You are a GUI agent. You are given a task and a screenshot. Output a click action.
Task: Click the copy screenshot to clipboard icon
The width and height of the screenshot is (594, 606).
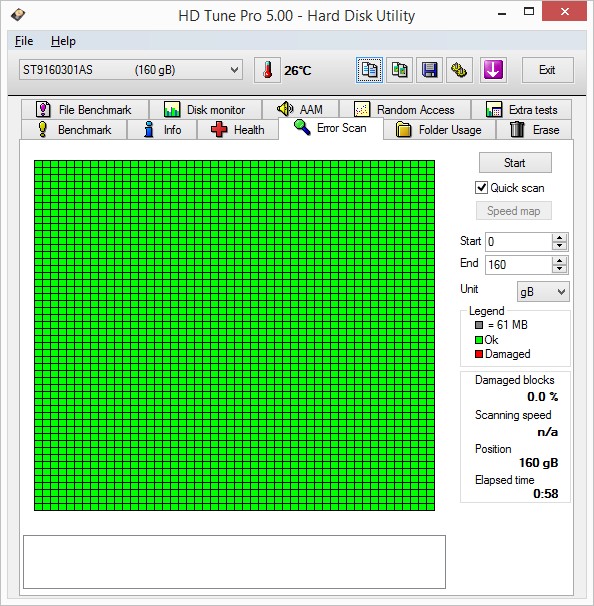click(x=399, y=70)
